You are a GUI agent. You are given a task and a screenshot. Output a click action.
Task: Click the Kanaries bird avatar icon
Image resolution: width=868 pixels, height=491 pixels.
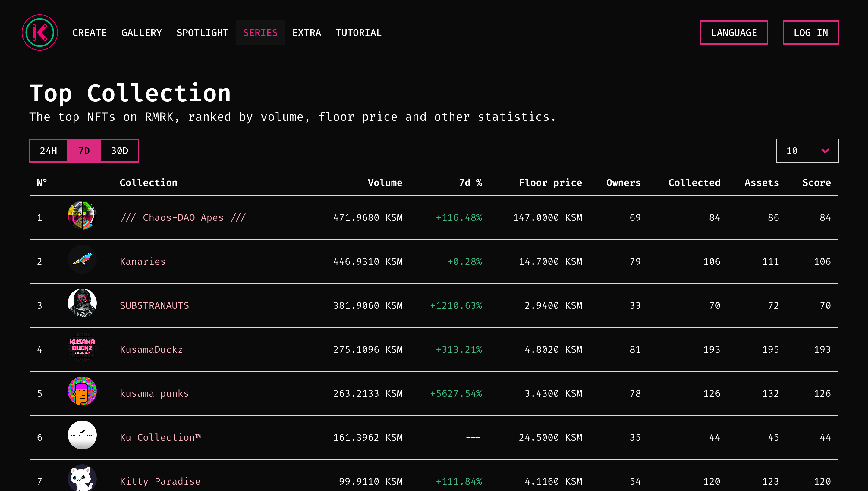[82, 259]
